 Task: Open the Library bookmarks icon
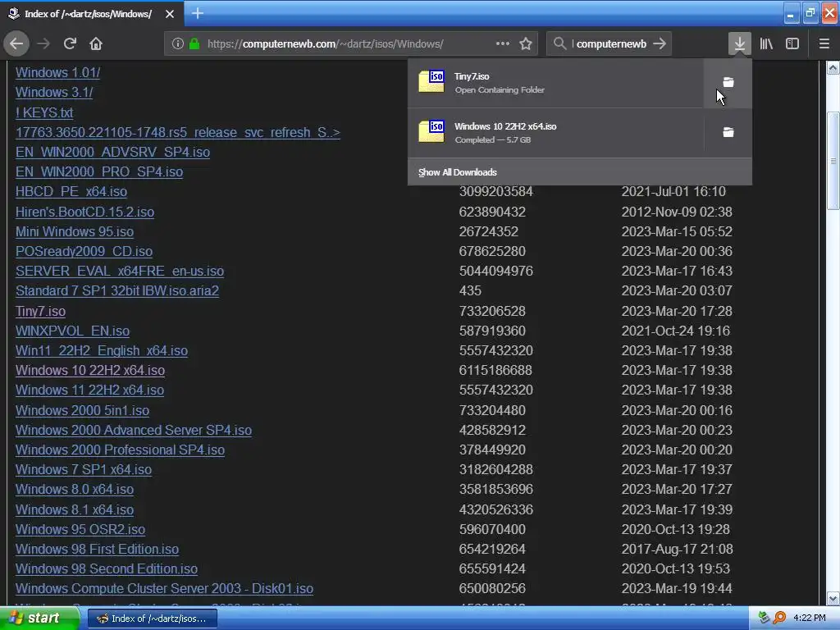pyautogui.click(x=766, y=44)
